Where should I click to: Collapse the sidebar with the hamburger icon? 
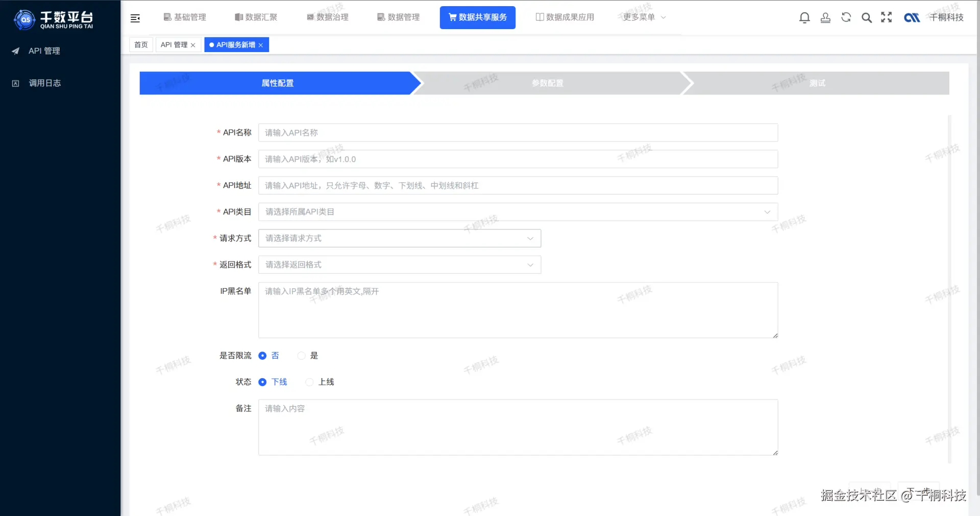[x=135, y=18]
